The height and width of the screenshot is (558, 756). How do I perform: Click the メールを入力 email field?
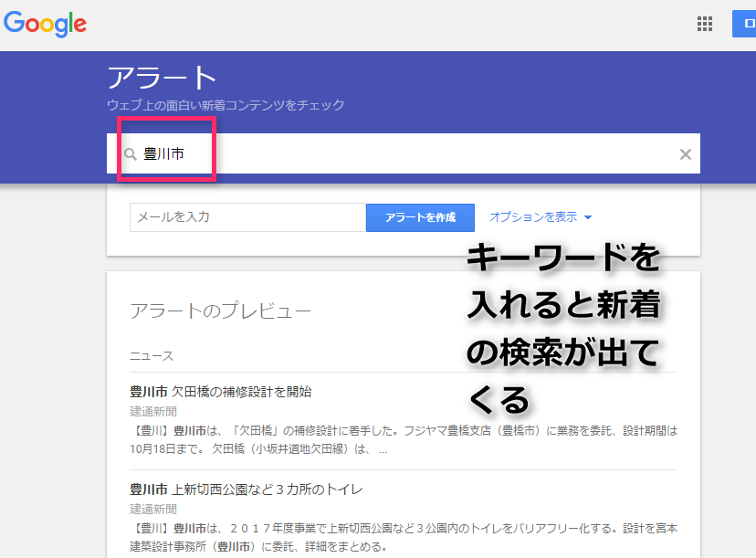click(247, 217)
